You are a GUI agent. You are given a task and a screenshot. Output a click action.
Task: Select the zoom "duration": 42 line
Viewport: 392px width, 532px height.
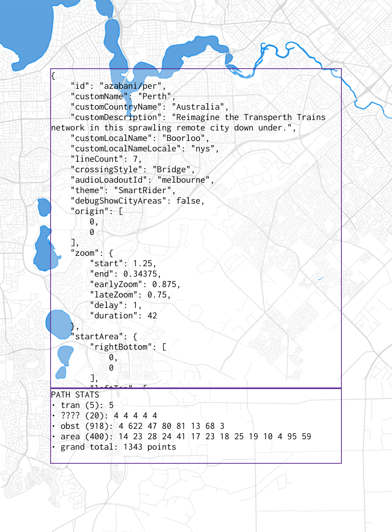click(x=123, y=316)
